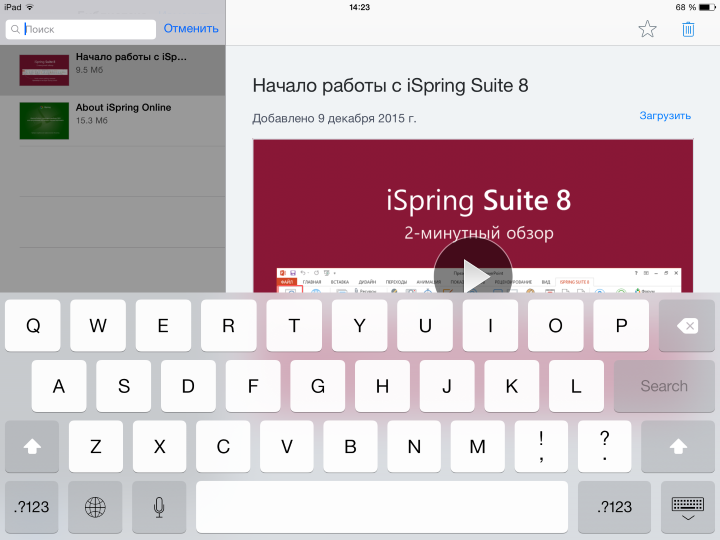Tap the A key
Screen dimensions: 720x540
59,386
